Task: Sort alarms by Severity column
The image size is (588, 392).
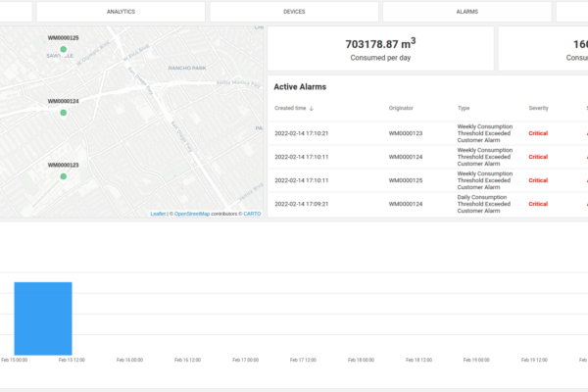Action: tap(538, 108)
